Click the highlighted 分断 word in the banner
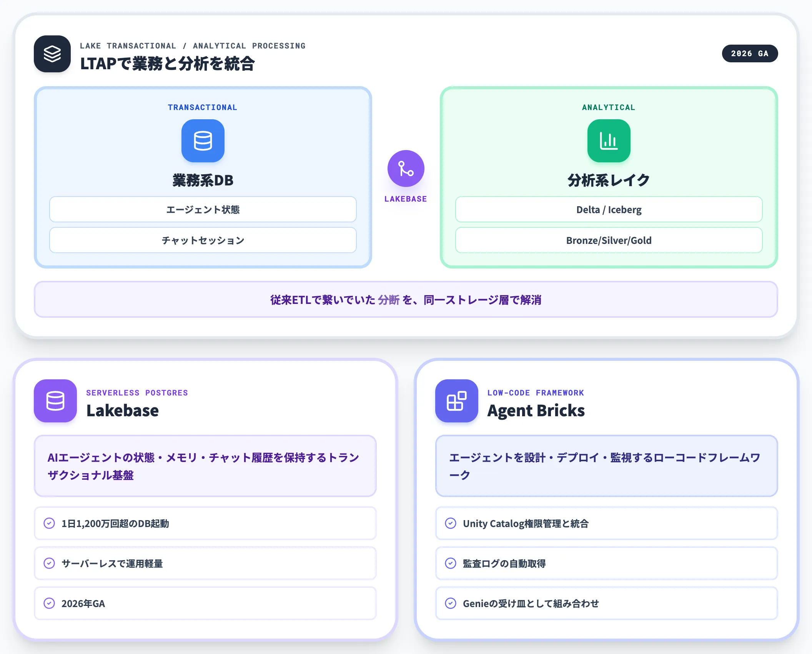 click(389, 300)
